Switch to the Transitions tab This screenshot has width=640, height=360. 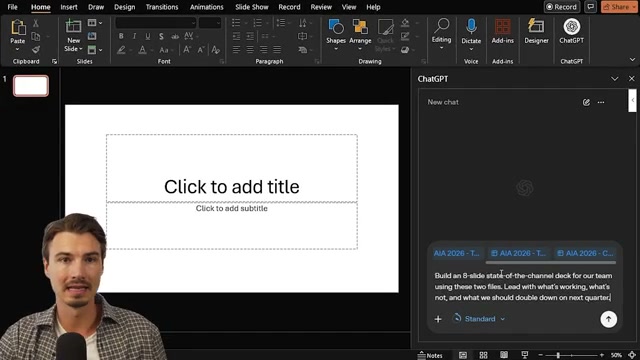point(162,7)
